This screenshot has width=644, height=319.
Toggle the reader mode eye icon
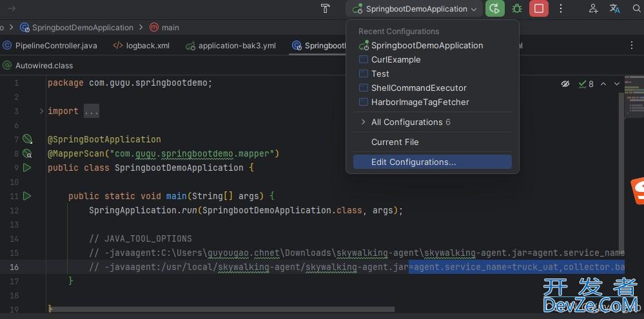[x=565, y=84]
